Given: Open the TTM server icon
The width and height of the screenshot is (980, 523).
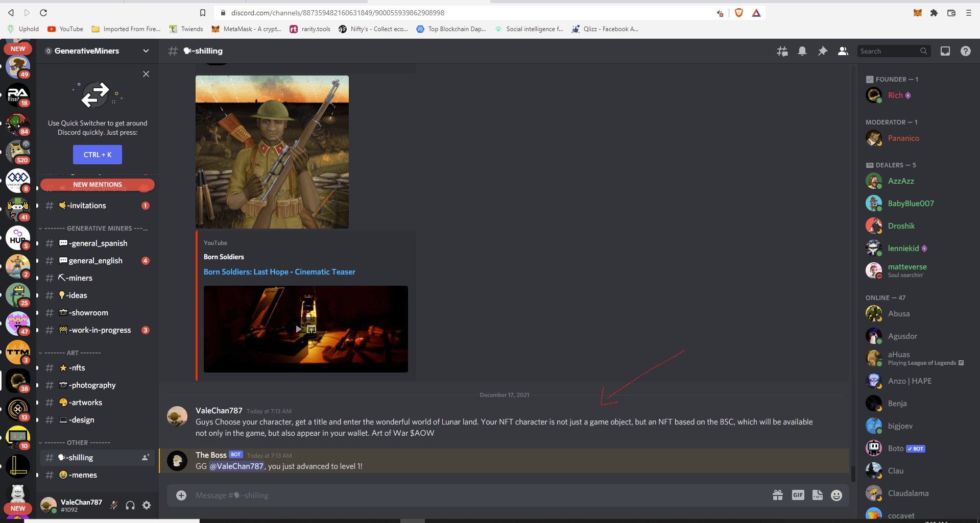Looking at the screenshot, I should [x=18, y=352].
